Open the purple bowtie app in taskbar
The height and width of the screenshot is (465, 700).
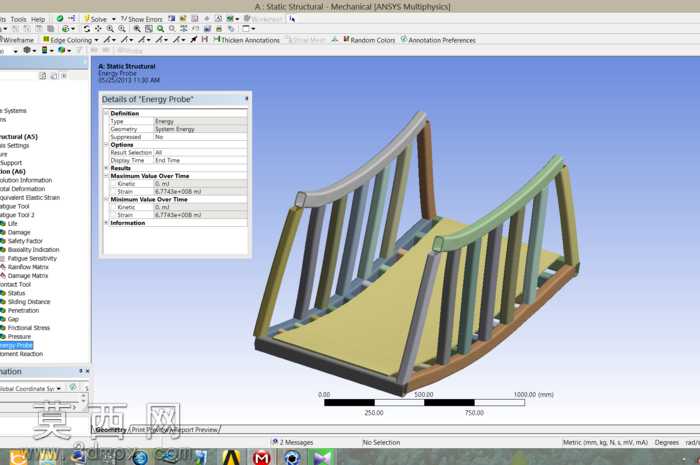click(322, 457)
